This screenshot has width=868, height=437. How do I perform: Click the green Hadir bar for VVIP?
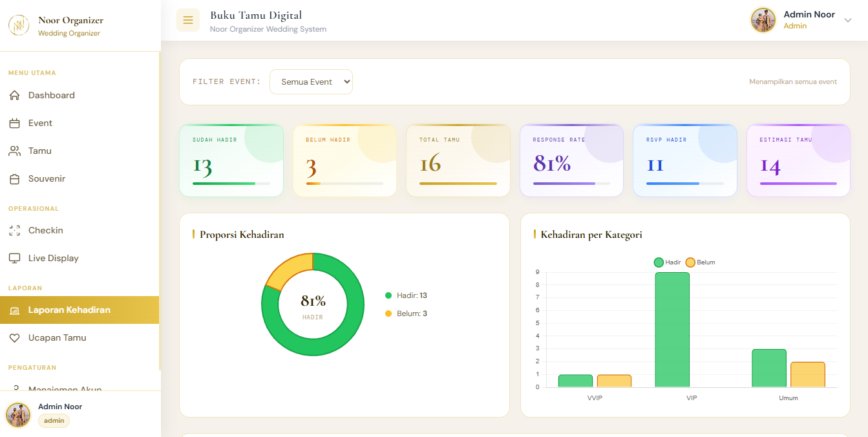tap(575, 381)
